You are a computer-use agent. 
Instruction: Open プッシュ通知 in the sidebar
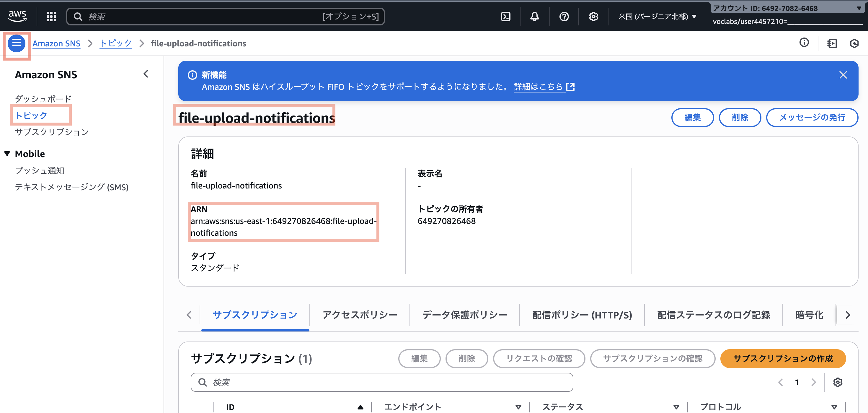tap(40, 170)
